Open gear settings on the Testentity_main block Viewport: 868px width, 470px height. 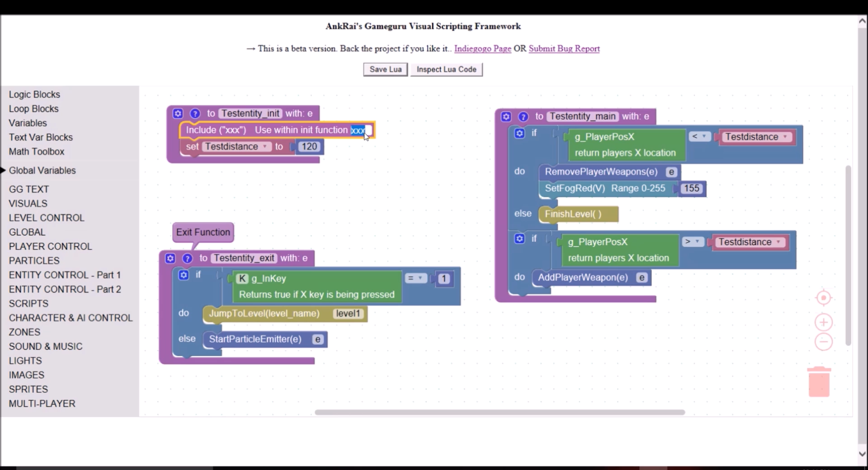point(505,116)
